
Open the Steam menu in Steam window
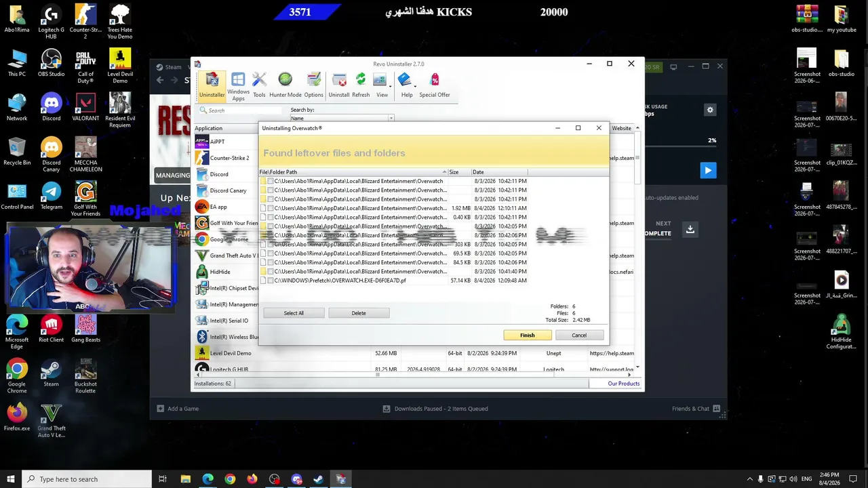169,67
